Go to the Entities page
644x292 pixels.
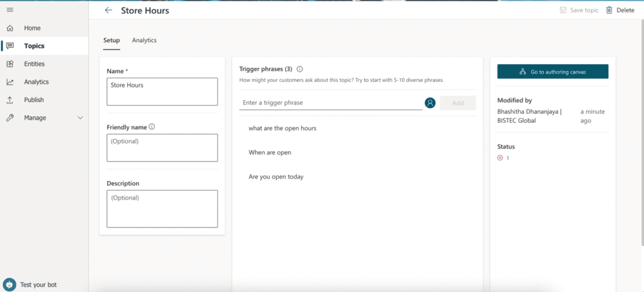click(35, 64)
